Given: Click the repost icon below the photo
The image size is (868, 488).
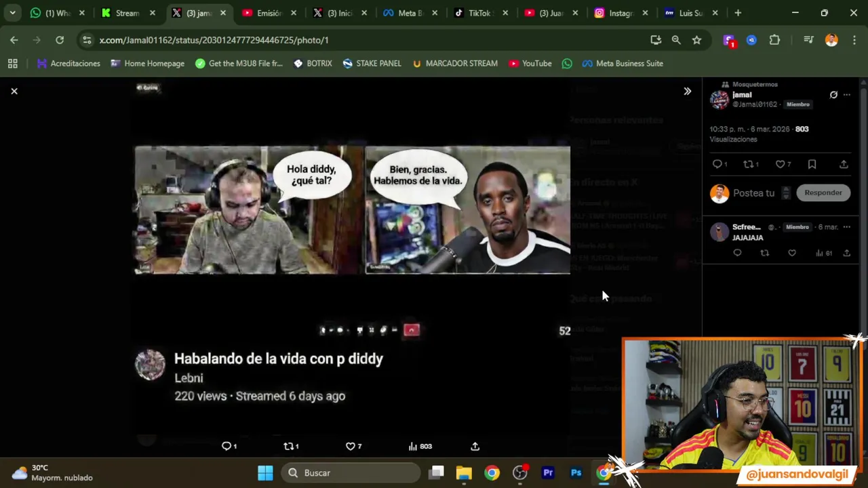Looking at the screenshot, I should [x=291, y=446].
